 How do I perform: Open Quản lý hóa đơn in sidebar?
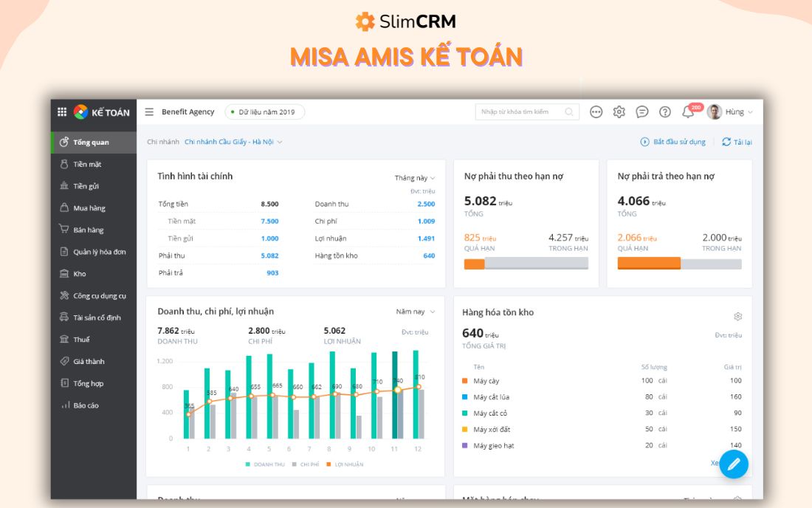tap(94, 252)
